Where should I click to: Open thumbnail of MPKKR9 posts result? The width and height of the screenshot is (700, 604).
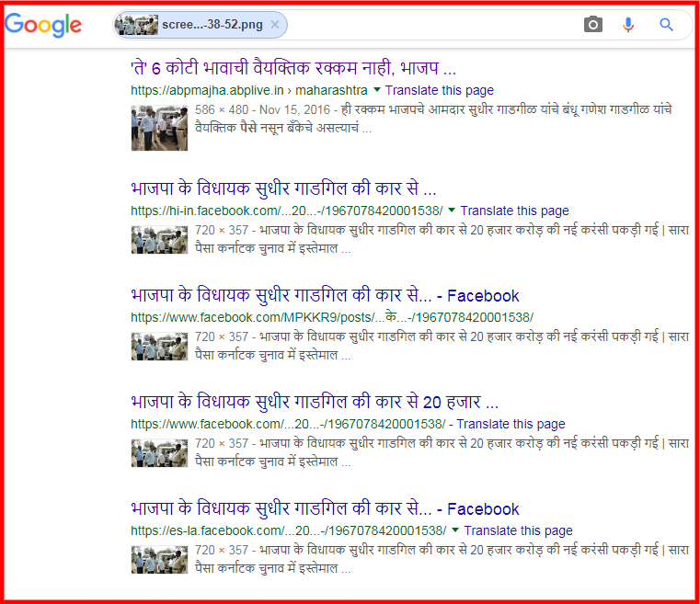159,347
